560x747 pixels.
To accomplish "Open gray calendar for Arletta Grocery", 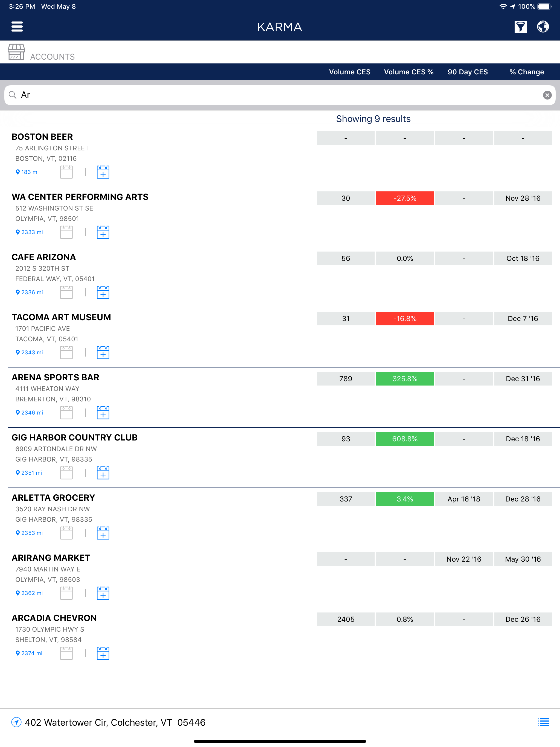I will click(x=66, y=533).
